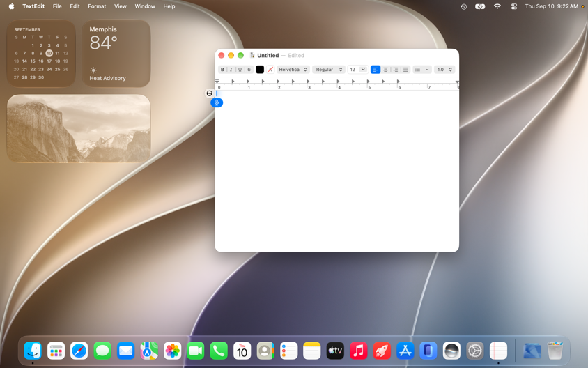Open Control Center from menu bar
This screenshot has width=588, height=368.
click(514, 6)
